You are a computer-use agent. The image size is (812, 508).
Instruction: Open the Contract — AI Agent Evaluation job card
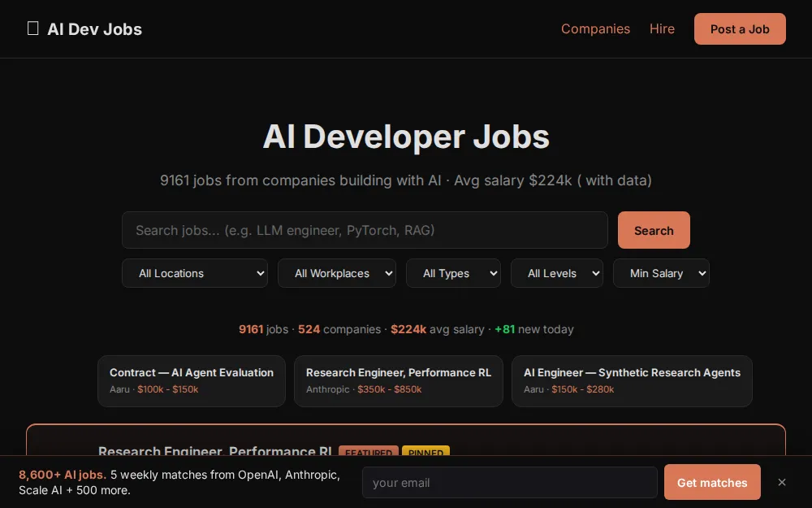[x=191, y=380]
